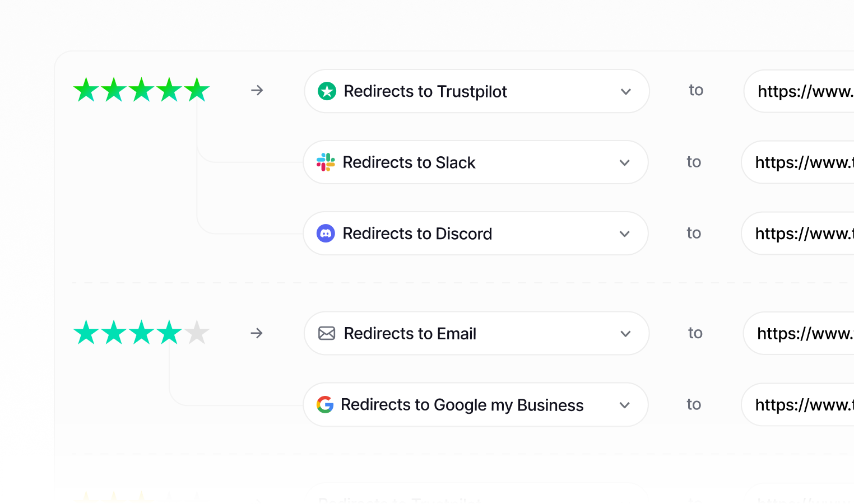Viewport: 854px width, 504px height.
Task: Expand chevron in the Discord dropdown
Action: 625,234
